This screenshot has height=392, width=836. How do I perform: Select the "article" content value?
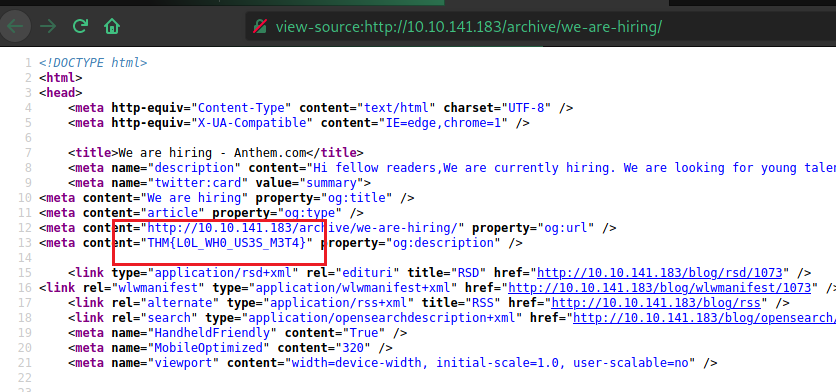click(x=173, y=213)
